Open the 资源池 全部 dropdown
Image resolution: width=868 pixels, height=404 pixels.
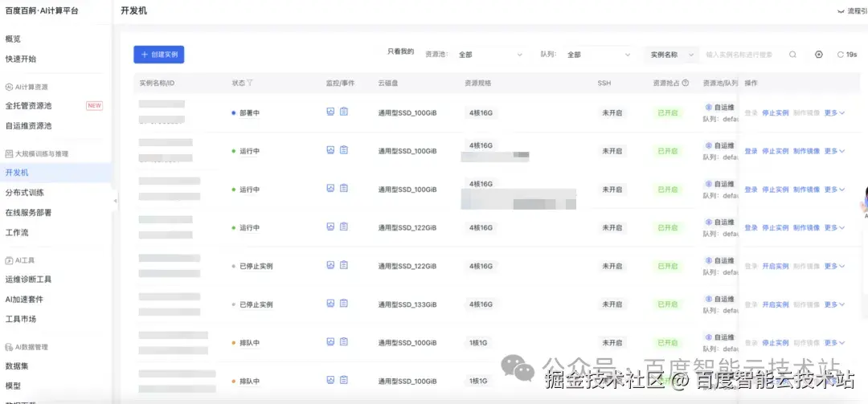point(490,55)
